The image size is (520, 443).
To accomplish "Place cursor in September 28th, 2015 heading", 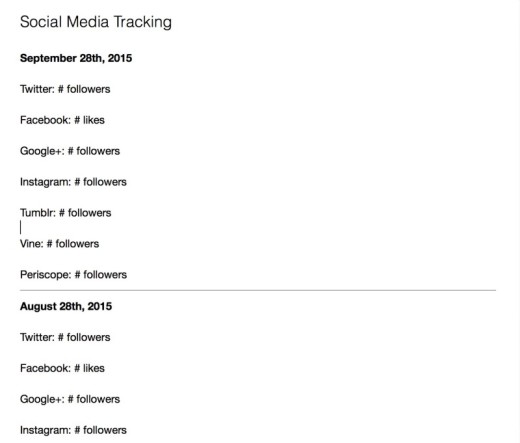I will [76, 58].
